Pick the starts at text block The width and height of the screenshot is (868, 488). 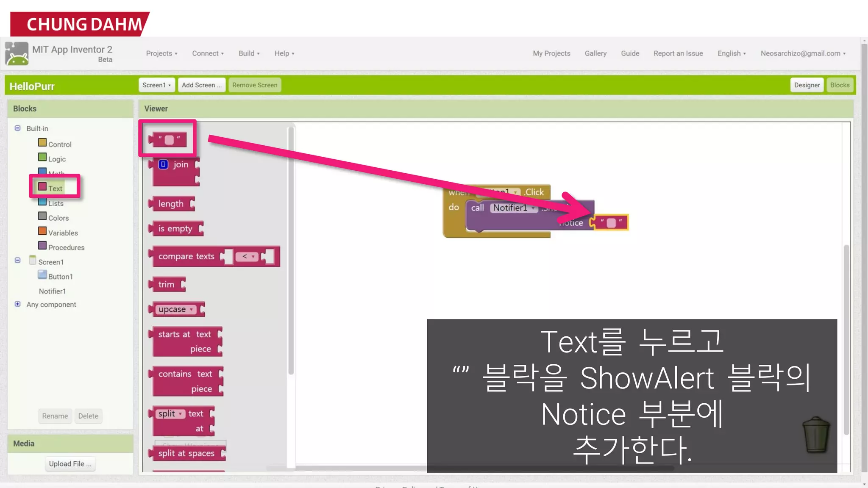185,341
